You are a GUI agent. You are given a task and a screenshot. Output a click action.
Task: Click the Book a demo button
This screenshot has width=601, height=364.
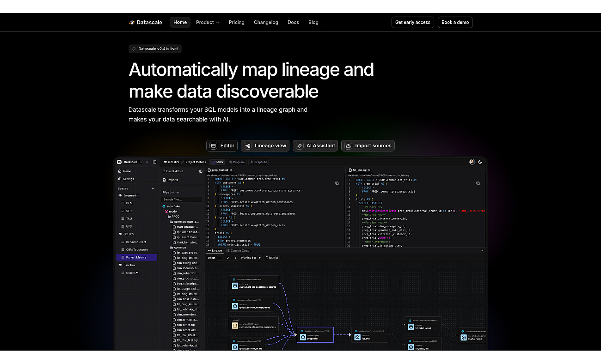(x=455, y=22)
